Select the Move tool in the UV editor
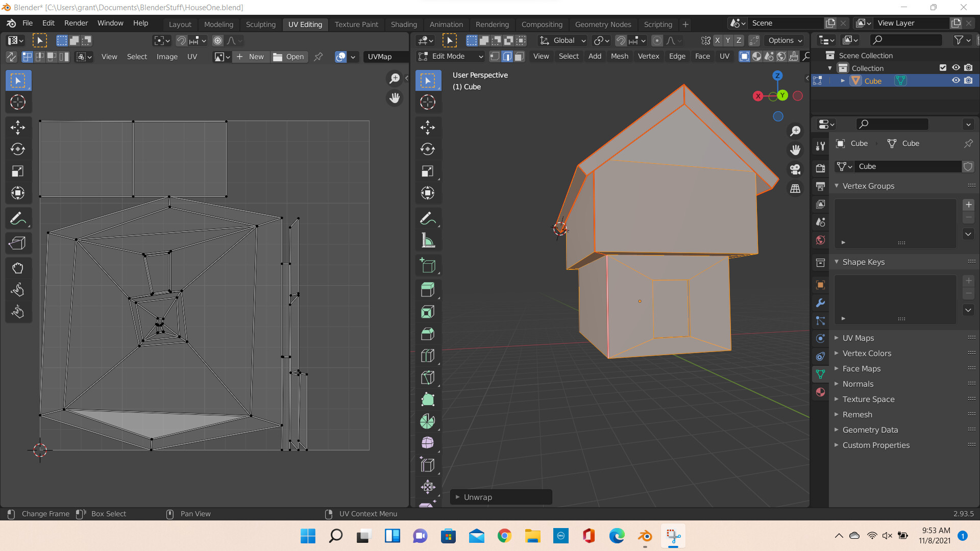Viewport: 980px width, 551px height. 18,127
